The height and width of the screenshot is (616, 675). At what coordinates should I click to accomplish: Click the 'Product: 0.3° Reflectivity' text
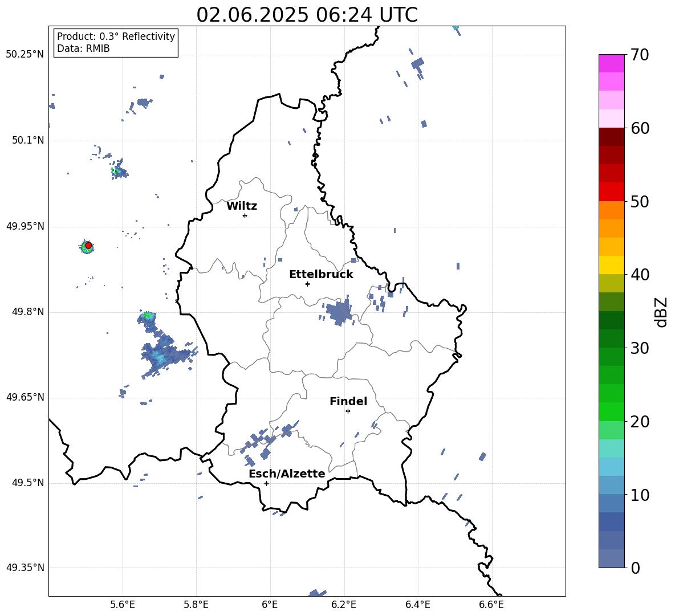(116, 36)
